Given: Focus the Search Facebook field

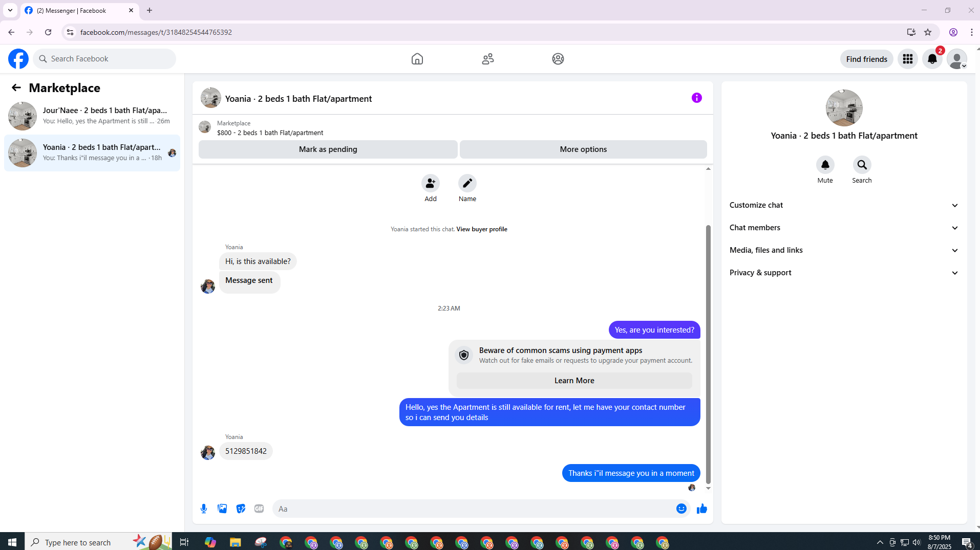Looking at the screenshot, I should (x=104, y=59).
